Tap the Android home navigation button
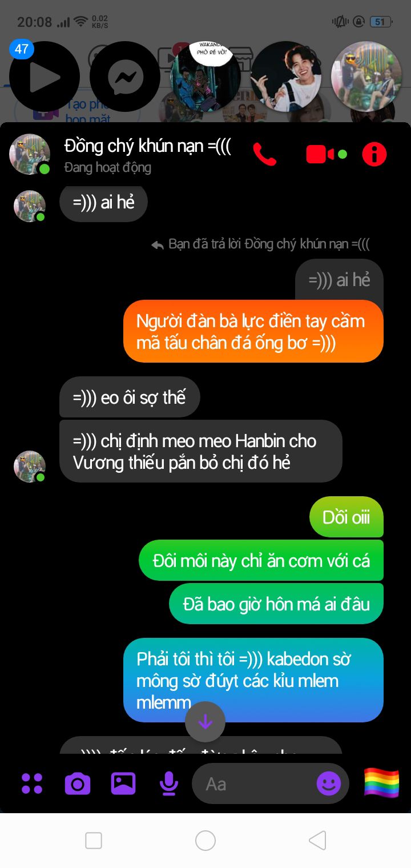 coord(205,841)
